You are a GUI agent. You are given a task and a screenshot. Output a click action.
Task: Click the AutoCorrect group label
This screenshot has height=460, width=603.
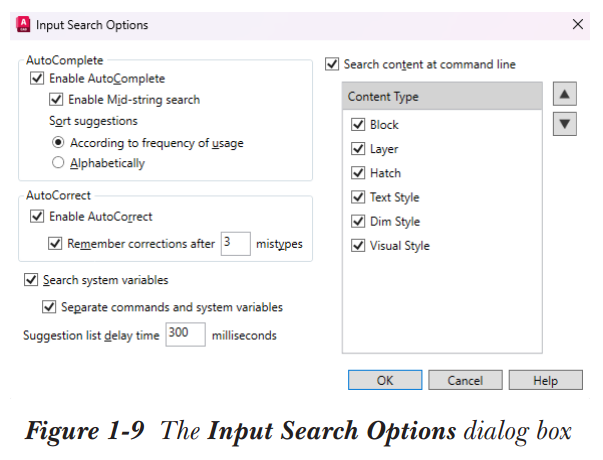point(58,195)
